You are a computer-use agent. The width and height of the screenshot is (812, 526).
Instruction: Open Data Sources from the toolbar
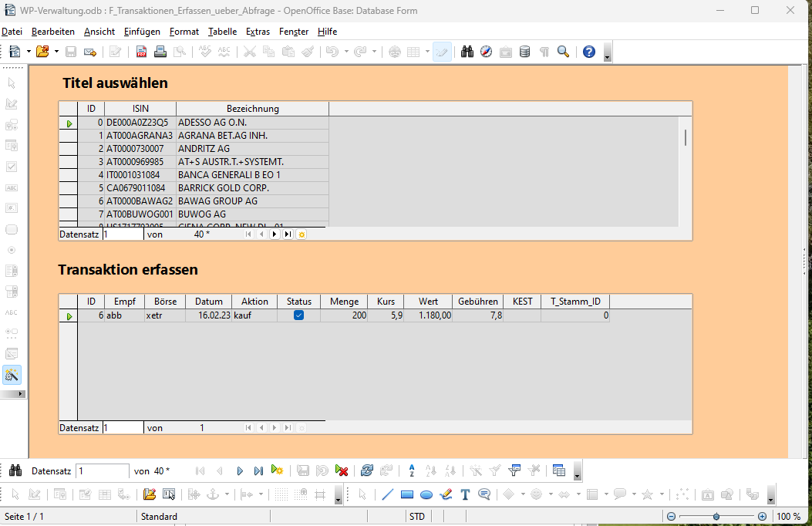pos(525,52)
